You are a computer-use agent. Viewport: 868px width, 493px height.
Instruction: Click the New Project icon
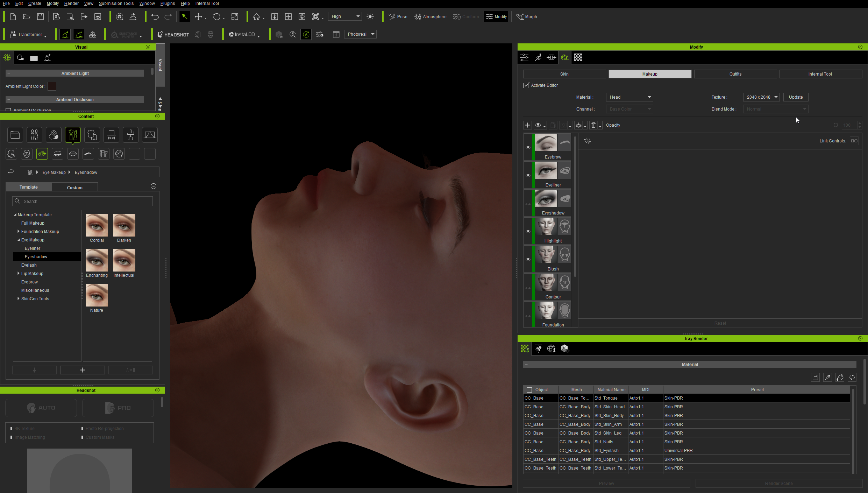coord(13,16)
